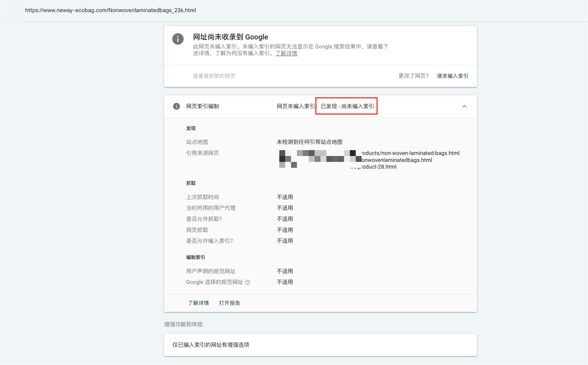
Task: Click 不适用 value for Google 选择的规范网址
Action: tap(285, 282)
